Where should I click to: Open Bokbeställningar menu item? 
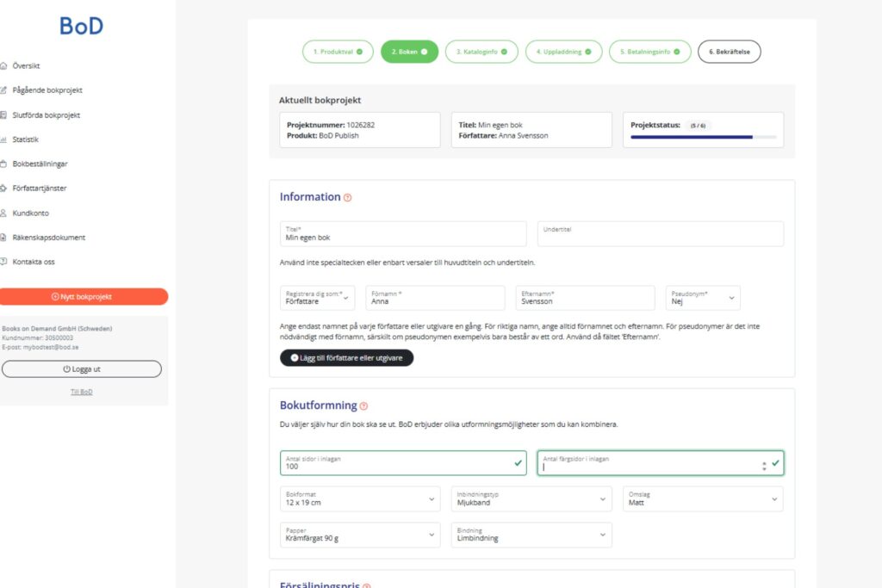[x=40, y=164]
